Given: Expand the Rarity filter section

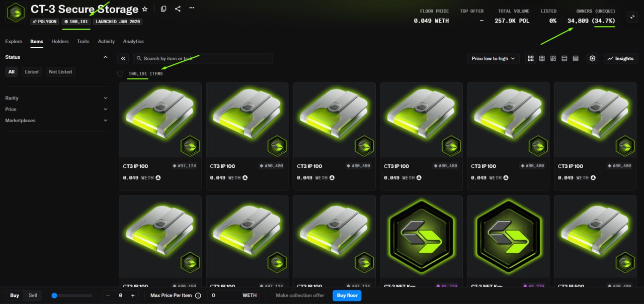Looking at the screenshot, I should [x=56, y=98].
